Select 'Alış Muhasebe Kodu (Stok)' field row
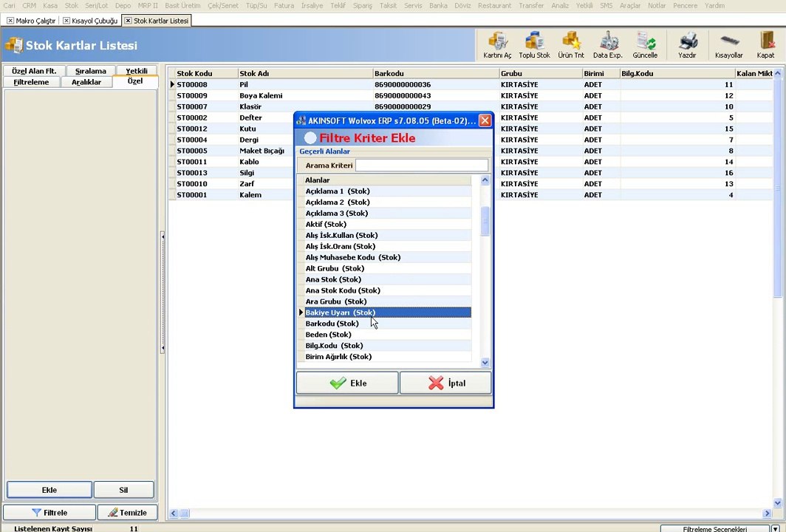786x532 pixels. (x=388, y=257)
